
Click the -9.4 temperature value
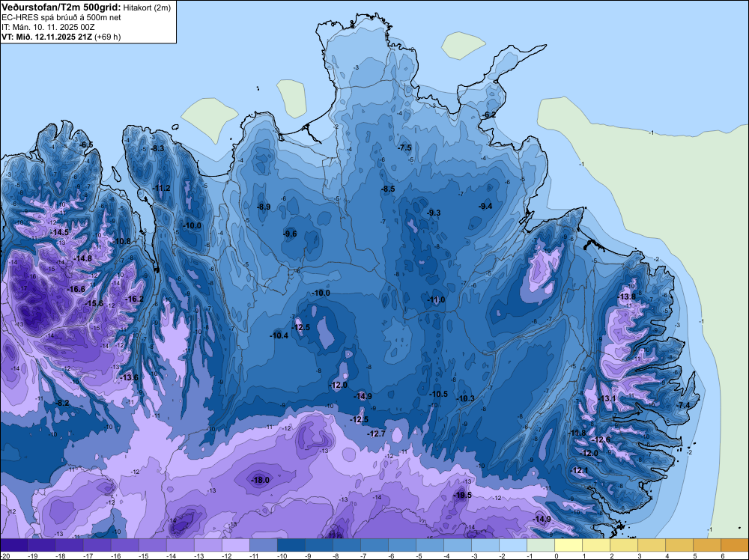[x=485, y=206]
